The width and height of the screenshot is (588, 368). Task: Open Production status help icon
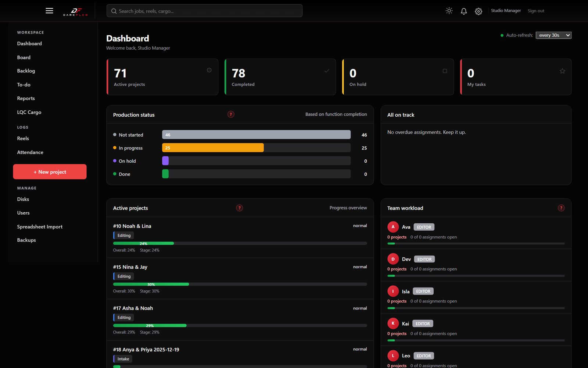(231, 114)
